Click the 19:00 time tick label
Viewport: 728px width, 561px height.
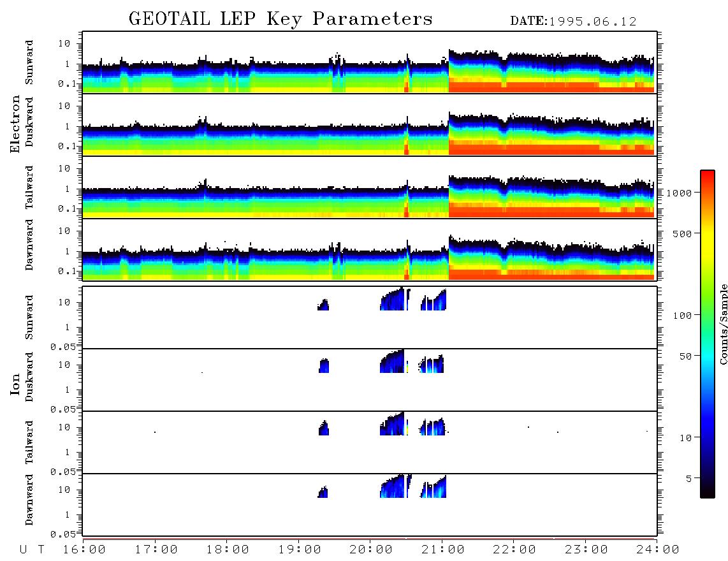pos(300,550)
